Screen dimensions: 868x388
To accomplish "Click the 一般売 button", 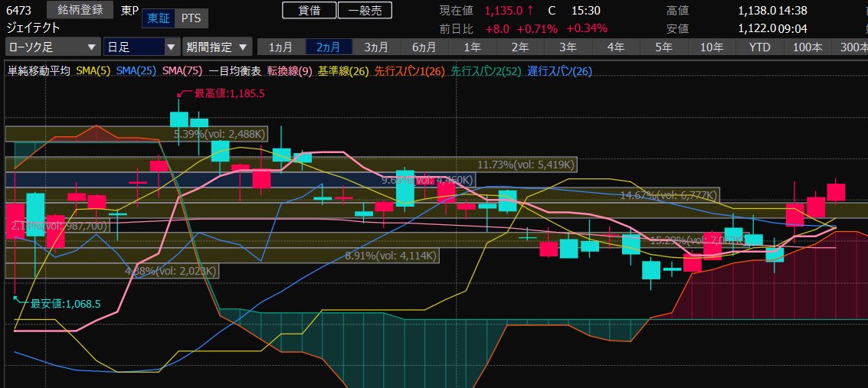I will click(x=365, y=11).
